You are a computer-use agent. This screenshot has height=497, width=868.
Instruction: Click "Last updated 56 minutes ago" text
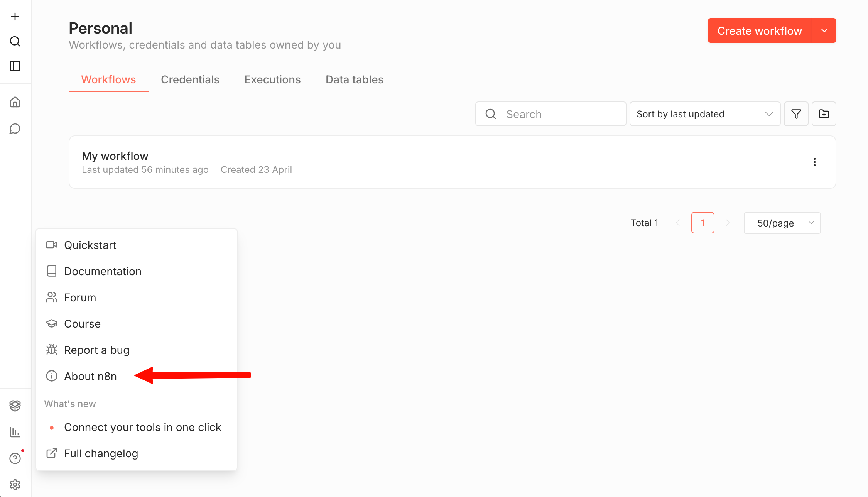pyautogui.click(x=145, y=170)
